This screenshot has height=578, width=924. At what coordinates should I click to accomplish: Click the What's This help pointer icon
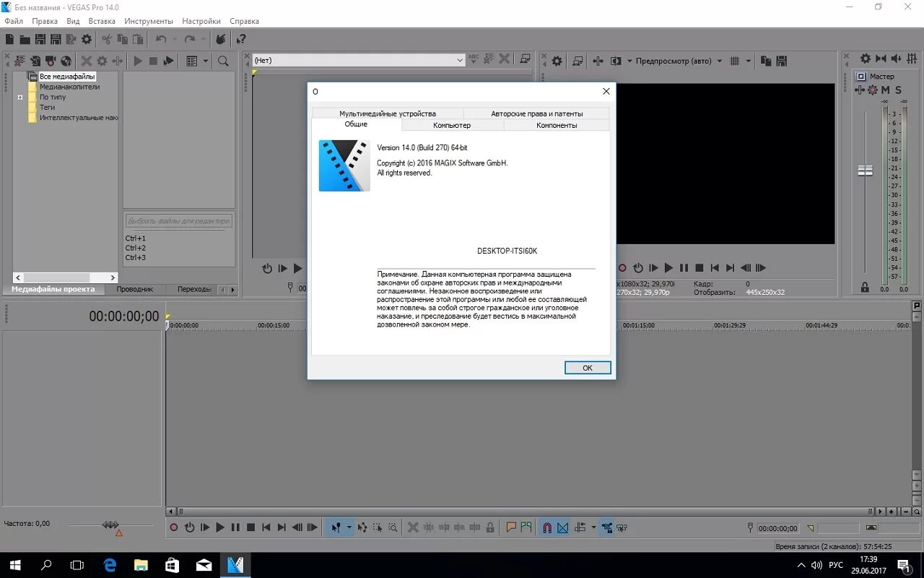[x=241, y=40]
